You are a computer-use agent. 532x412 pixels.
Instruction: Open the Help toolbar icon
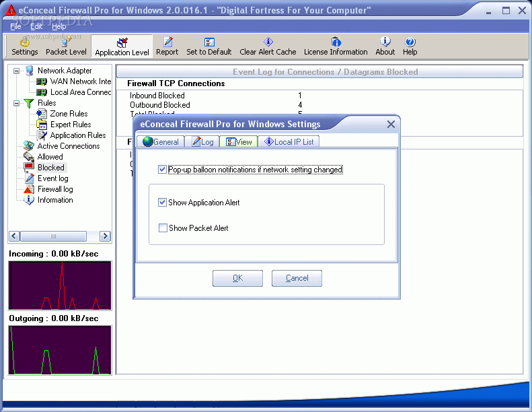pyautogui.click(x=410, y=42)
